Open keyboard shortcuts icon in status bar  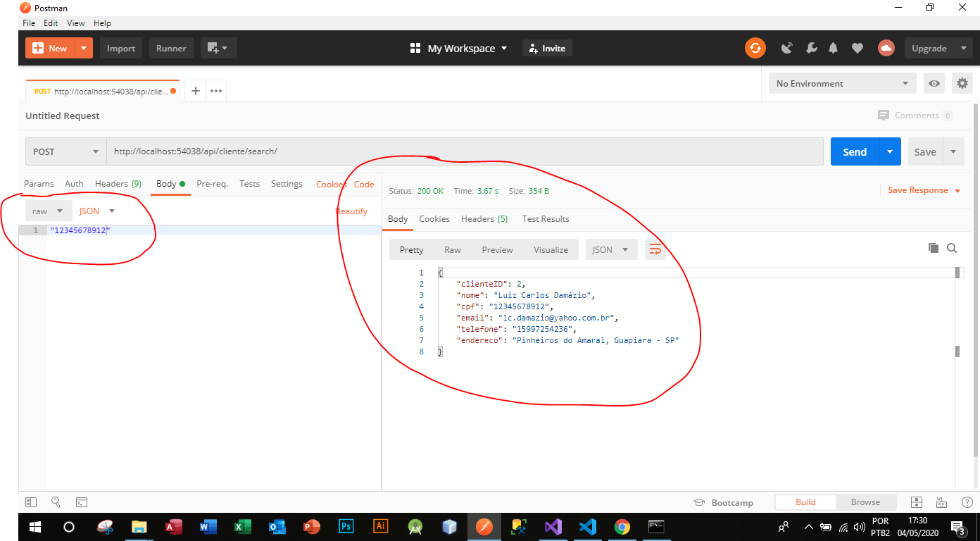pos(942,502)
